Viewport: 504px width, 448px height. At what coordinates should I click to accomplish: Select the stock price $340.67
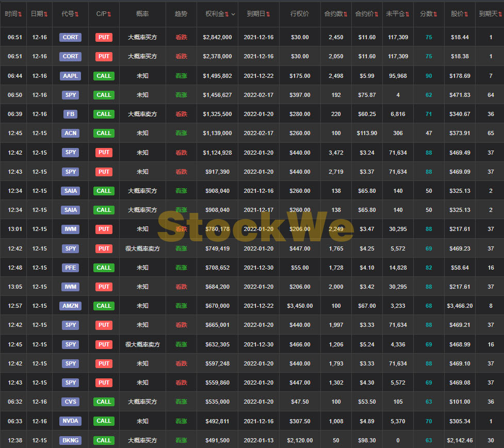click(x=460, y=114)
